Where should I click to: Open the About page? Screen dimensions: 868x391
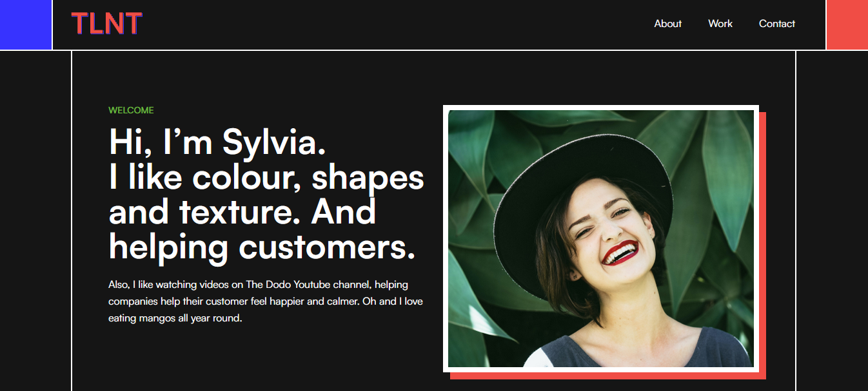click(667, 24)
